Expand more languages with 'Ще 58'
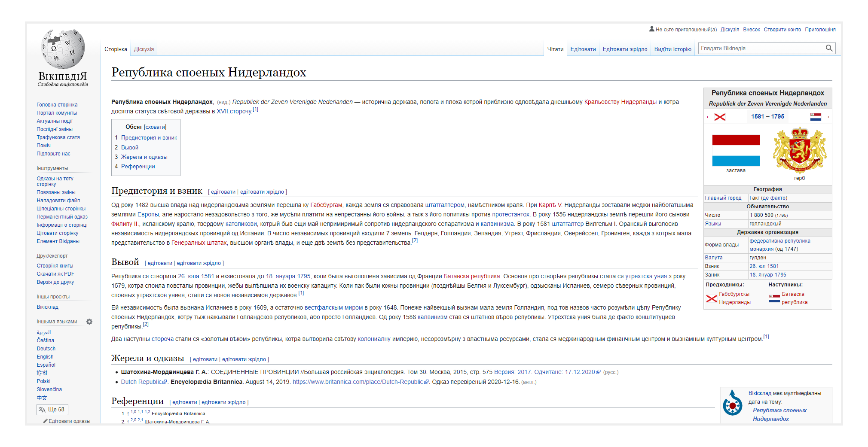868x447 pixels. [x=52, y=410]
